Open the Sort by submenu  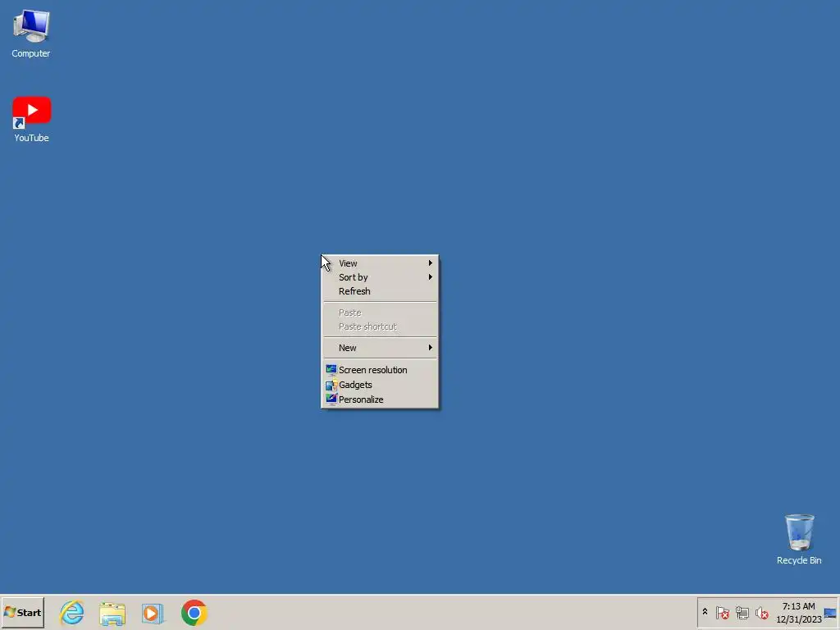[380, 277]
